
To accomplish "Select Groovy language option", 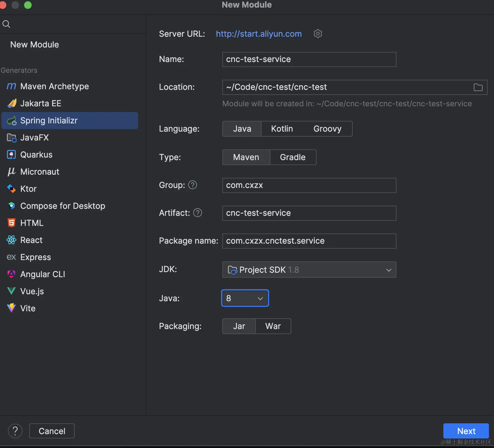I will coord(327,129).
